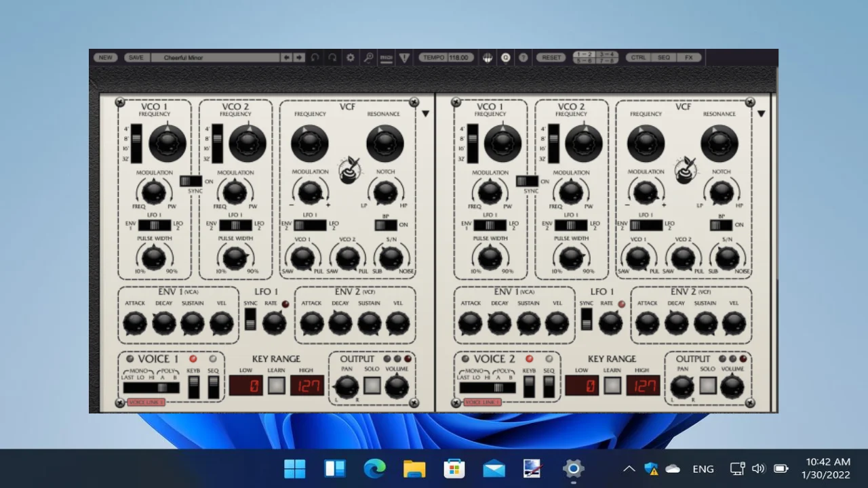Click Voice 2 ENV 2 decay knob
This screenshot has width=868, height=488.
[x=676, y=323]
